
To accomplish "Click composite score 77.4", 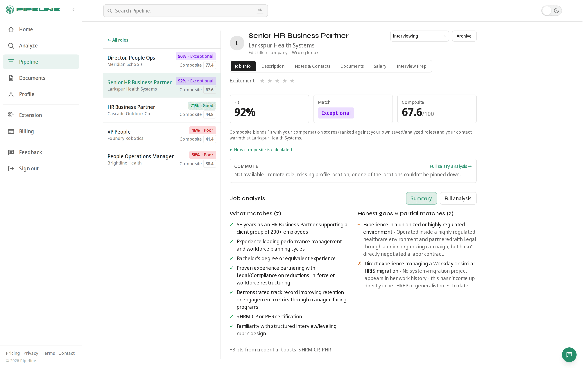I will click(x=209, y=65).
